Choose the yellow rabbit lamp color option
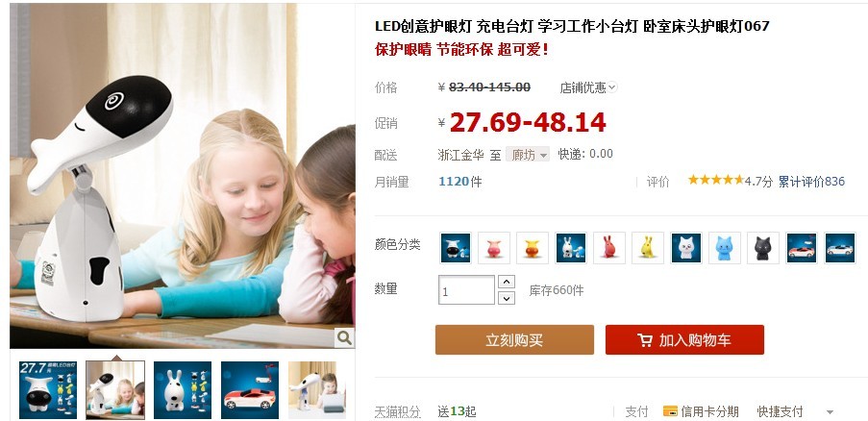Screen dimensions: 868x421 coord(648,248)
